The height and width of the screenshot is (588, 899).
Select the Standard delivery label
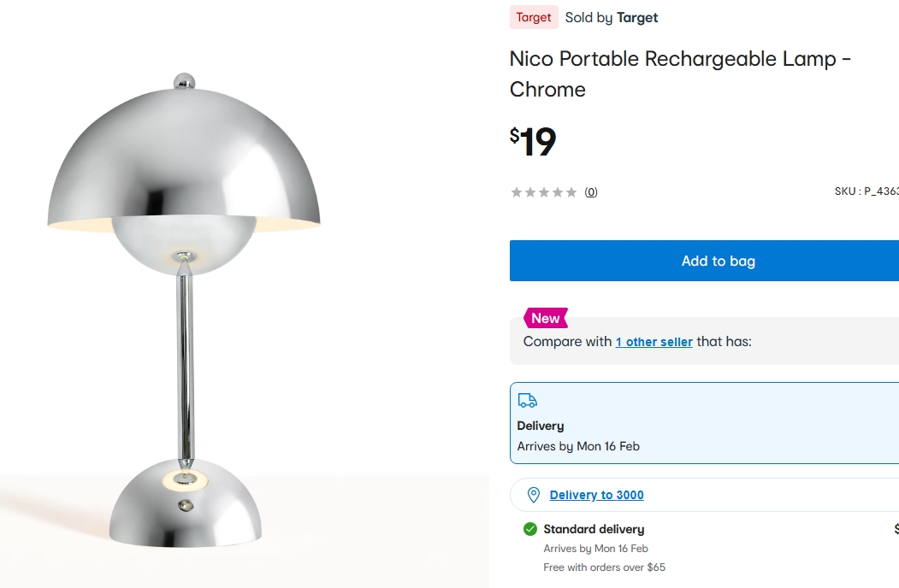[594, 529]
